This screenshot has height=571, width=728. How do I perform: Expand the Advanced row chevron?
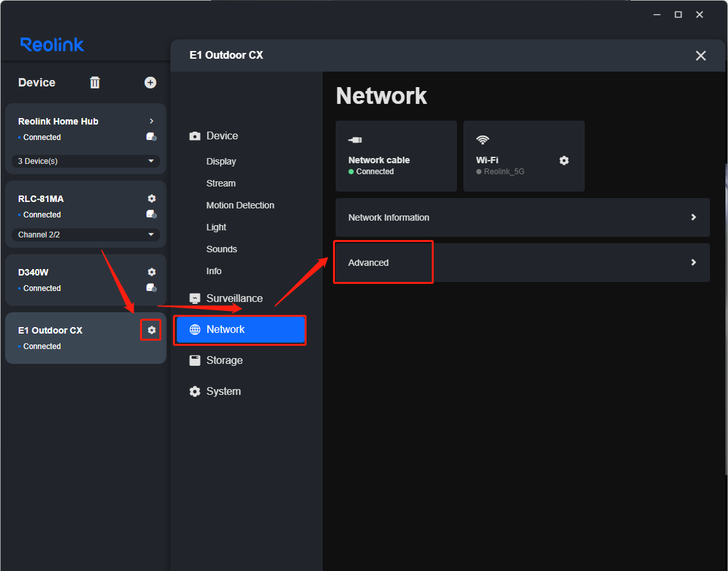(x=694, y=263)
